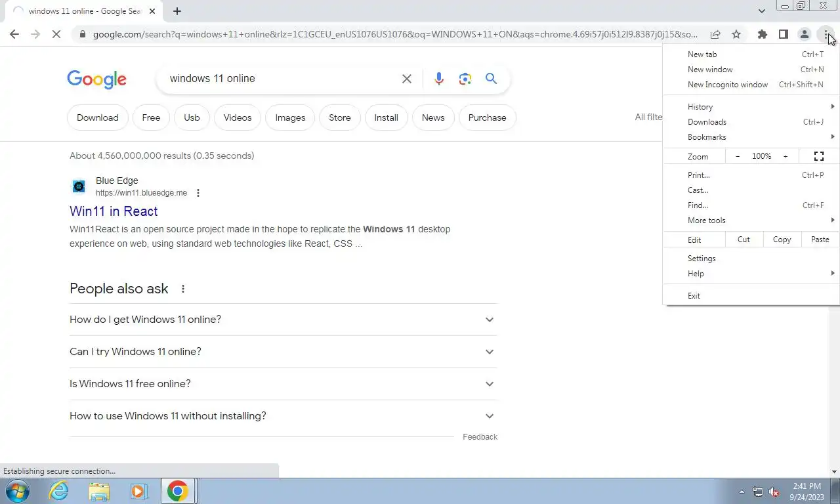This screenshot has width=840, height=504.
Task: Expand How do I get Windows 11 online
Action: (283, 320)
